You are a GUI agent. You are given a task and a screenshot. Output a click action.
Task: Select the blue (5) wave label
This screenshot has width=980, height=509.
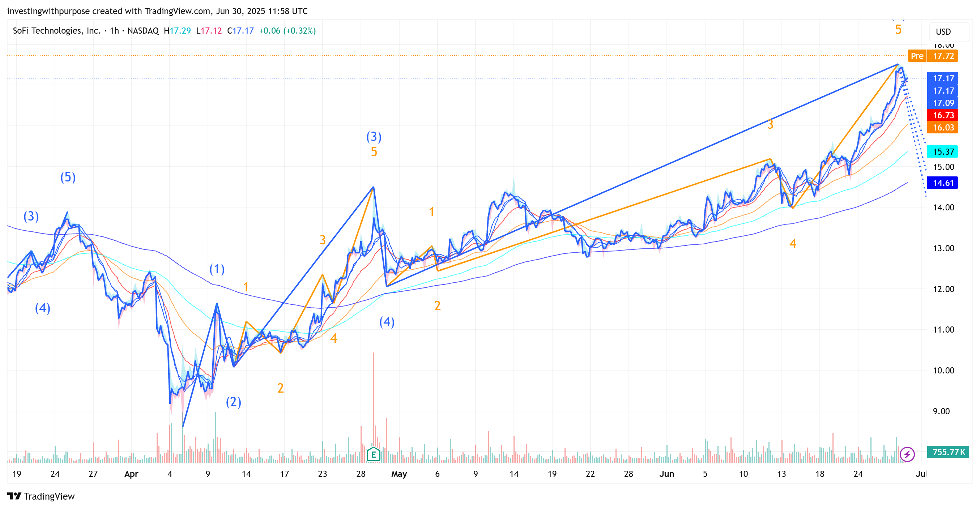click(68, 177)
